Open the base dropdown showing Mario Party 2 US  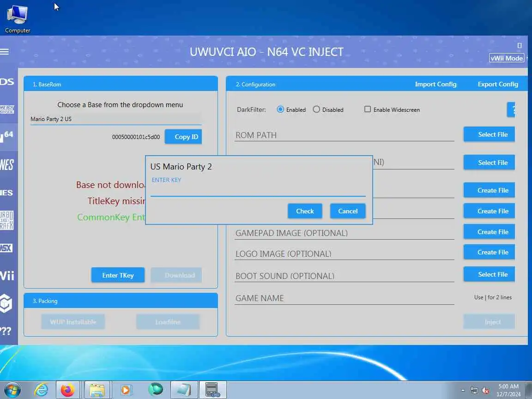coord(116,119)
